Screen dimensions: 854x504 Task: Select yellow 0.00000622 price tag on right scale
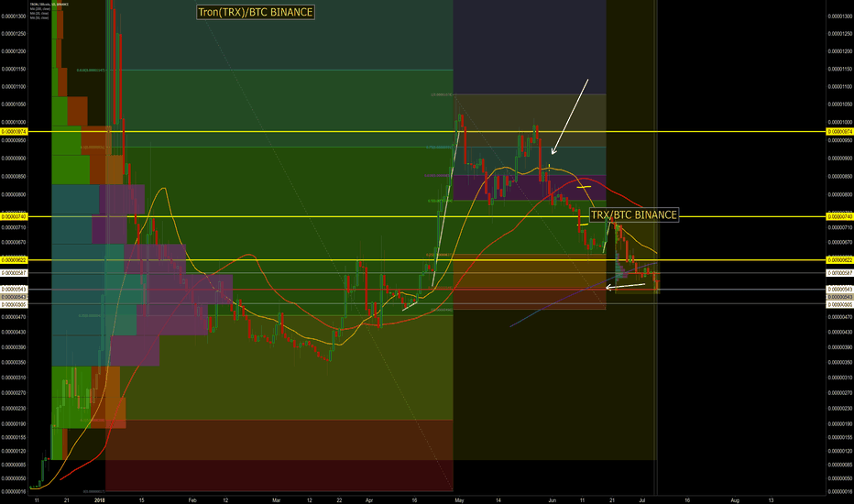coord(840,260)
